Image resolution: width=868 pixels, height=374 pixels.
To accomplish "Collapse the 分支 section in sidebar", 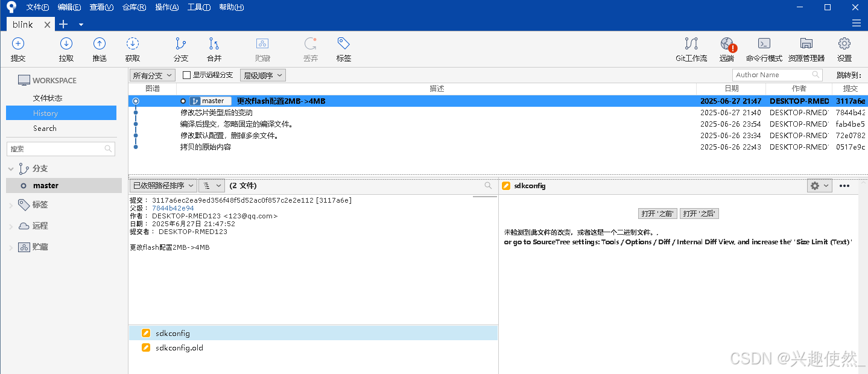I will tap(10, 169).
